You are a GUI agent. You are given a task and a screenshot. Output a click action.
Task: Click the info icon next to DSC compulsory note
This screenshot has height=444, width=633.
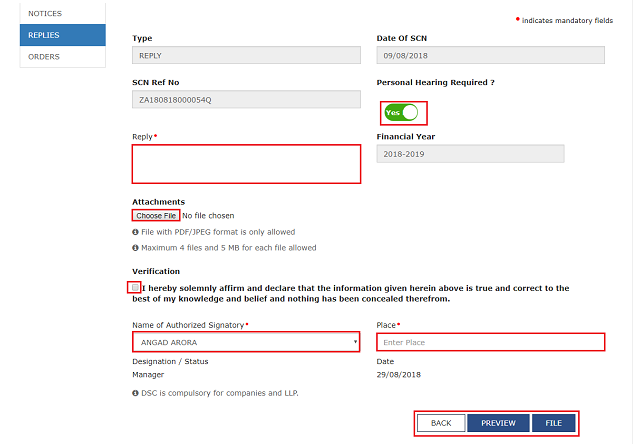point(135,392)
